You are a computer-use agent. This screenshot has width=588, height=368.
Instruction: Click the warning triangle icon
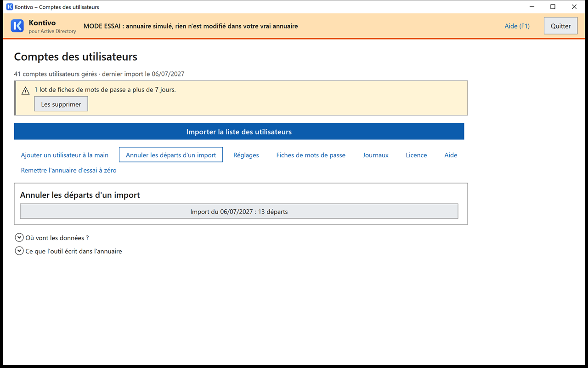(x=26, y=91)
